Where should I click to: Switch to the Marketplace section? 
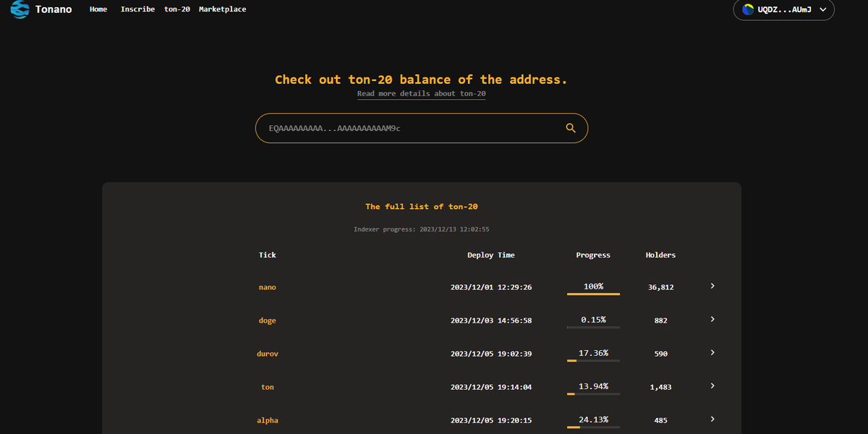click(x=222, y=9)
